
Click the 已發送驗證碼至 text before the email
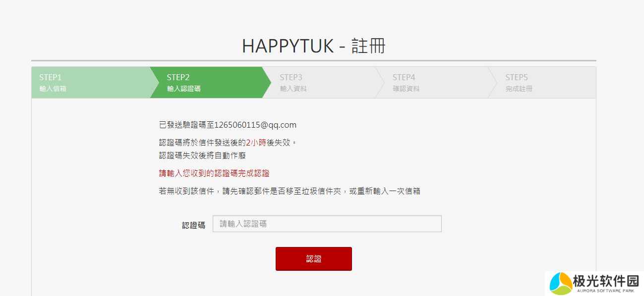pyautogui.click(x=186, y=125)
